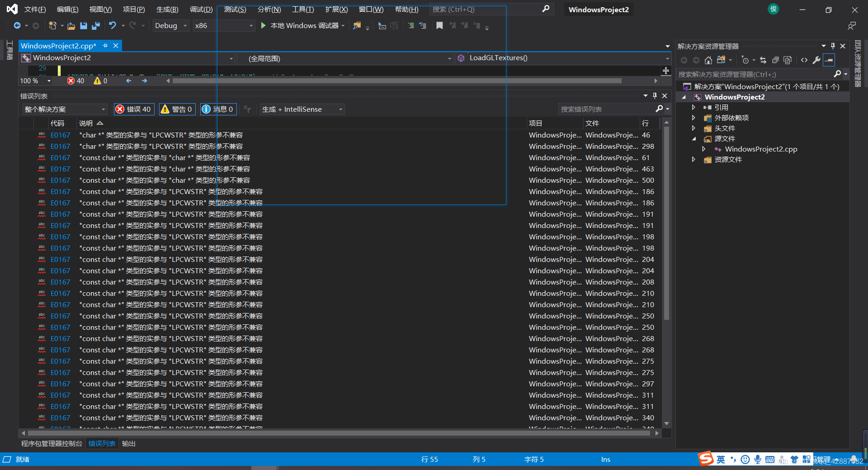Collapse all in Solution Explorer
The width and height of the screenshot is (868, 470).
coord(775,60)
